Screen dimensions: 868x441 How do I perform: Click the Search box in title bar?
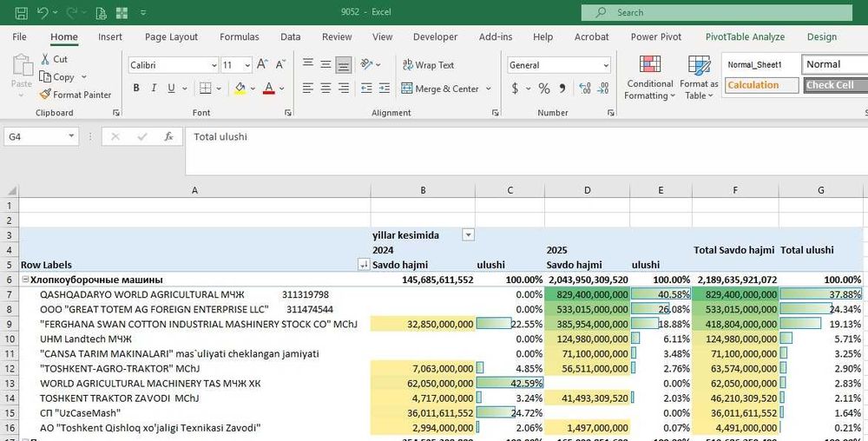[716, 12]
